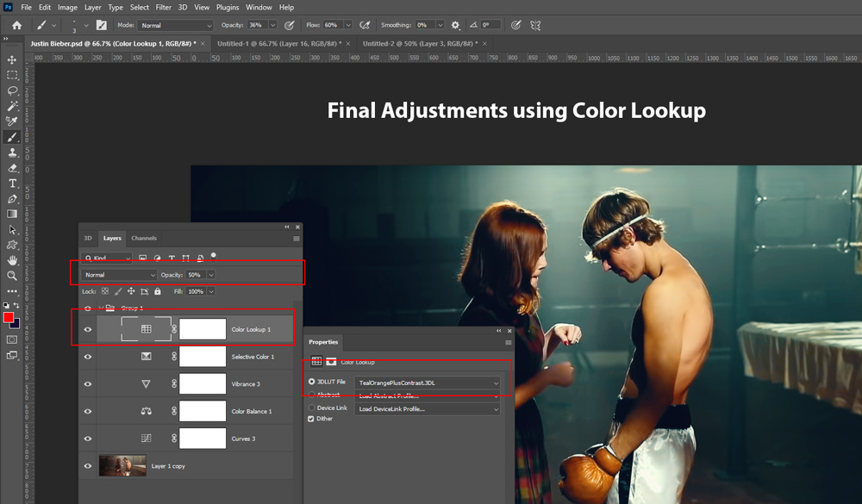Select the Eyedropper tool
This screenshot has width=862, height=504.
[x=12, y=121]
